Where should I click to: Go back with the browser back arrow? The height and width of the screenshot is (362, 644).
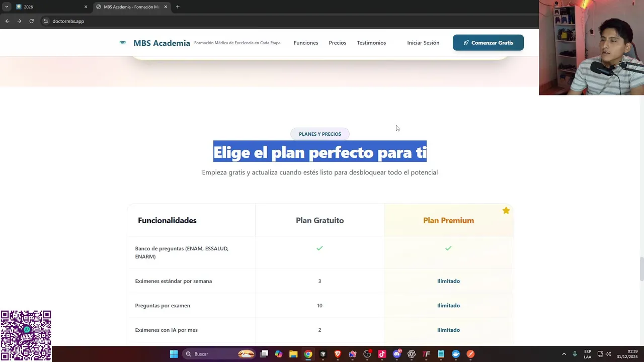7,21
